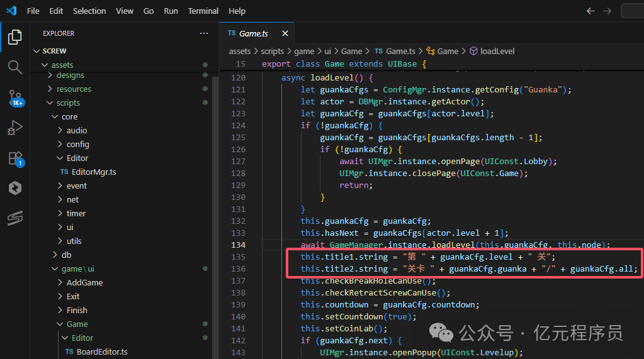The image size is (644, 359).
Task: Navigate forward with right arrow
Action: pos(607,11)
